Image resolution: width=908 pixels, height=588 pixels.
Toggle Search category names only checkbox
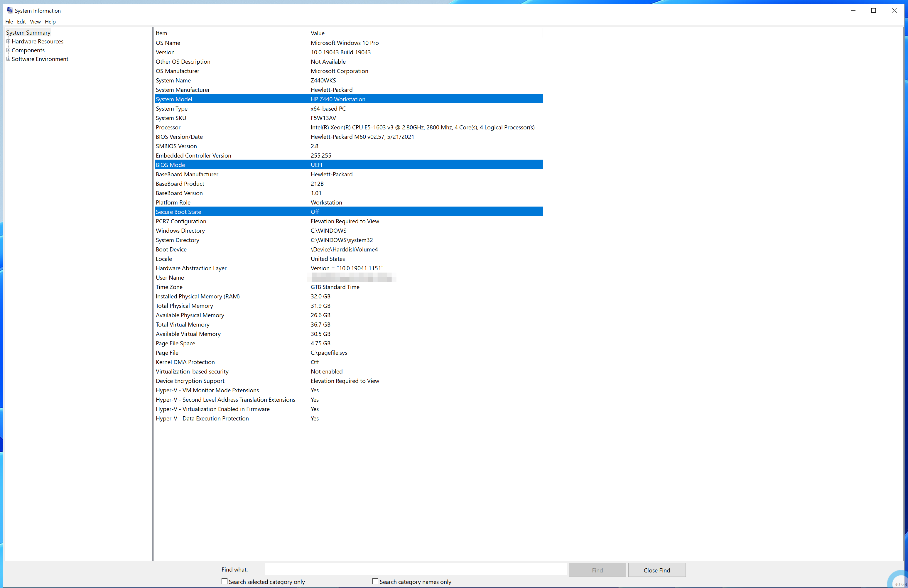tap(375, 582)
